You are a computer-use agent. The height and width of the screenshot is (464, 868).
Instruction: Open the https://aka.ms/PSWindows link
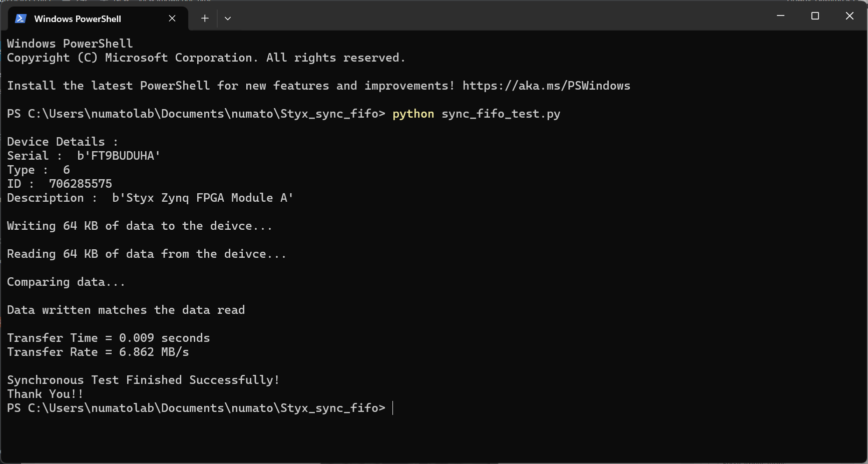(x=546, y=86)
